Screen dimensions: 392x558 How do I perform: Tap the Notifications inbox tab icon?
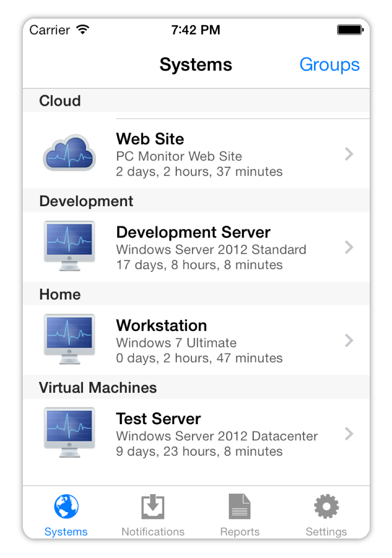point(153,506)
